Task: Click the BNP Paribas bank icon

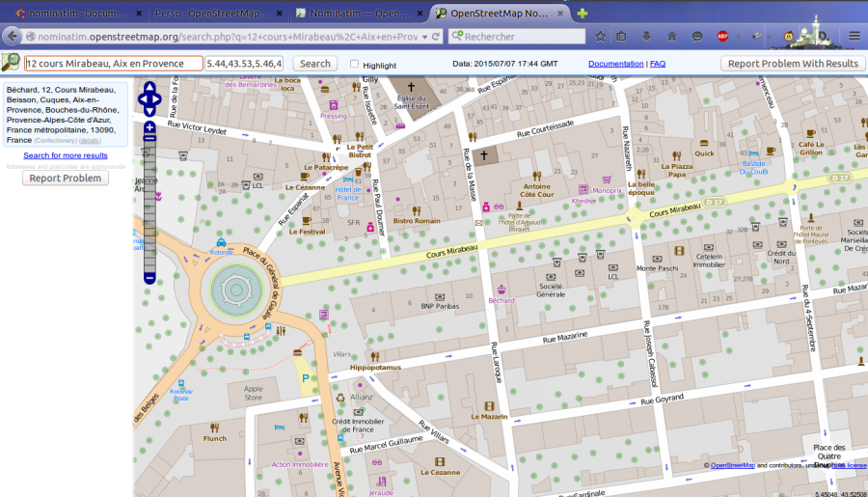Action: click(440, 297)
